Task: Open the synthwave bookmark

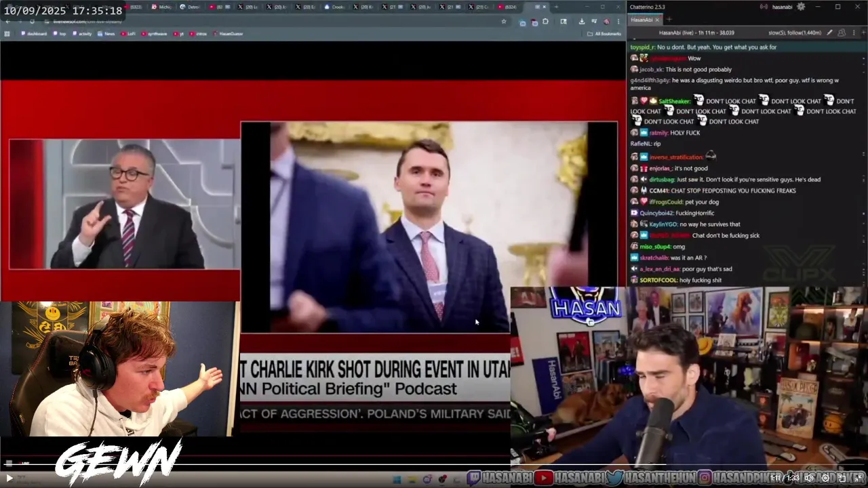Action: point(154,33)
